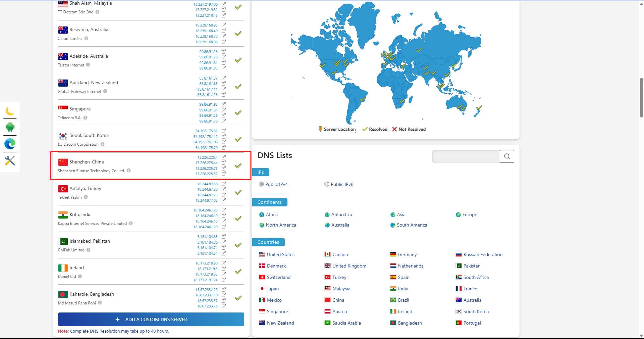Viewport: 644px width, 339px height.
Task: Choose the United Kingdom country link
Action: (349, 266)
